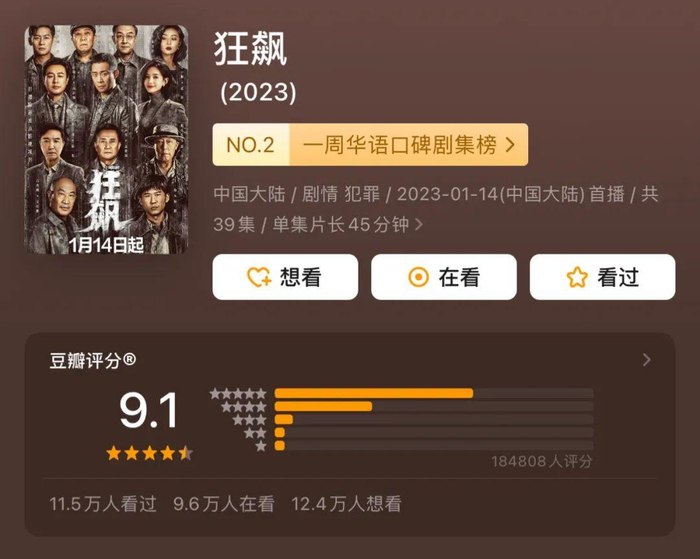Image resolution: width=700 pixels, height=559 pixels.
Task: Click the star icon beside 看过
Action: point(577,278)
